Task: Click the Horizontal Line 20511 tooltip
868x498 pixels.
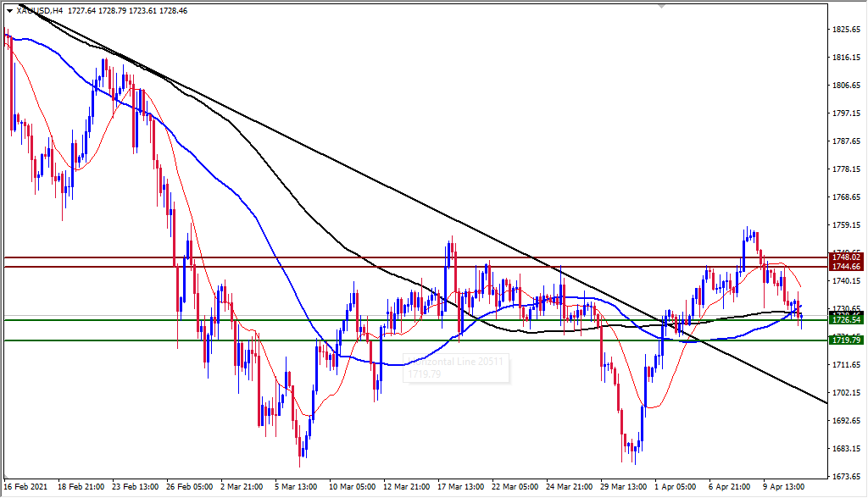Action: (x=455, y=368)
